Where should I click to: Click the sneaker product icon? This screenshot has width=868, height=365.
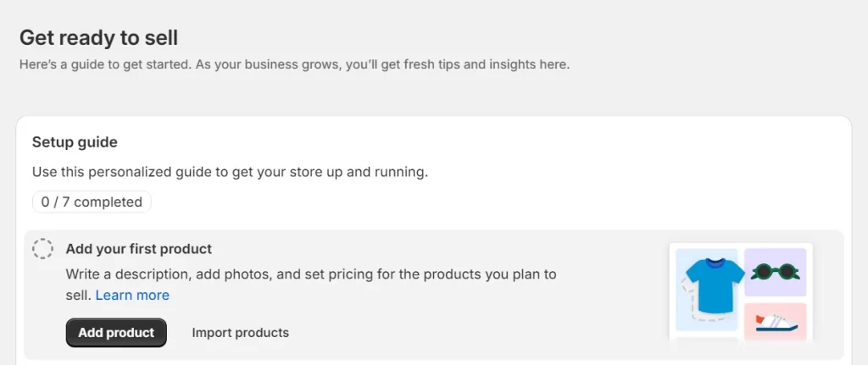(x=776, y=322)
